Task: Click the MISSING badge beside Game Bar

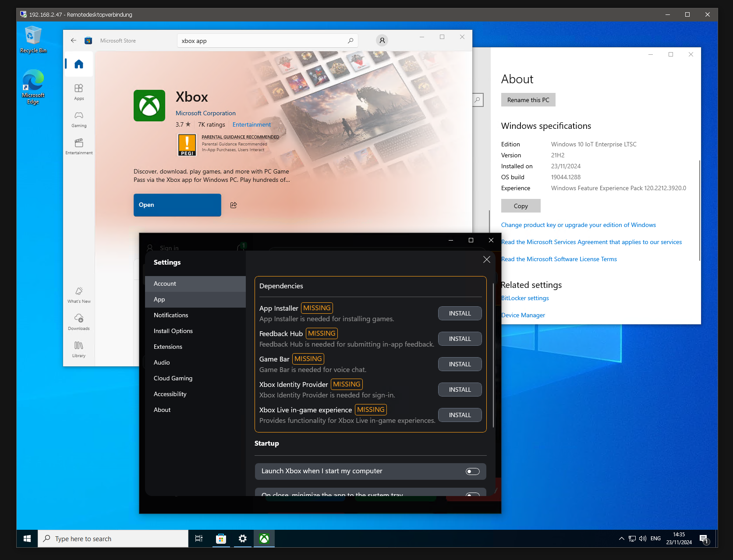Action: click(x=308, y=359)
